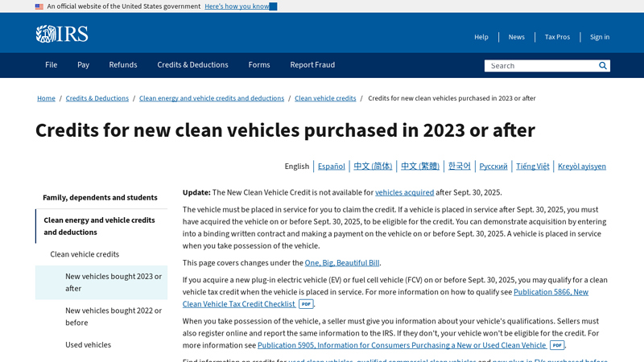
Task: Switch language to 中文 (繁體)
Action: pyautogui.click(x=420, y=167)
